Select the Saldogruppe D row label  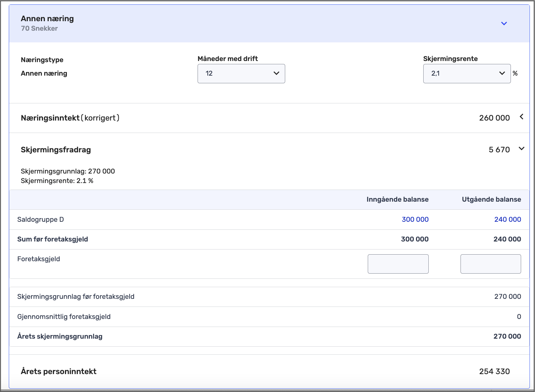[x=40, y=220]
